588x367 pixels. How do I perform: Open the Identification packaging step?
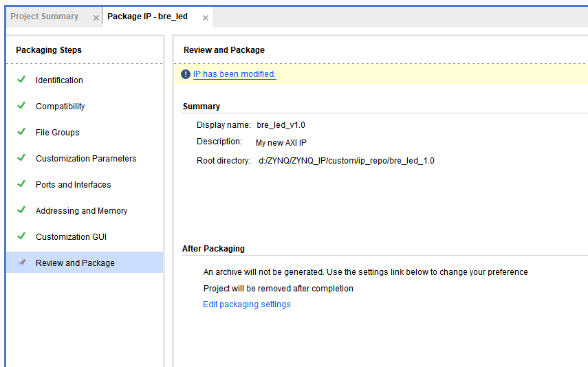[59, 80]
